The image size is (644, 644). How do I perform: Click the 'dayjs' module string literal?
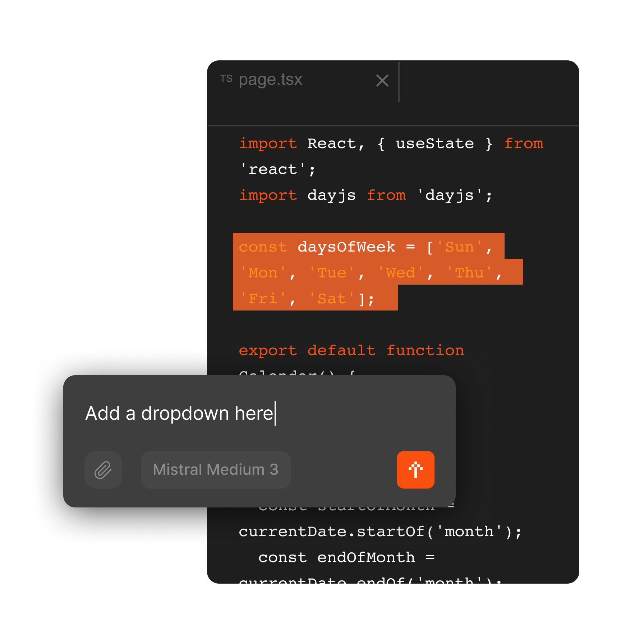pos(449,195)
